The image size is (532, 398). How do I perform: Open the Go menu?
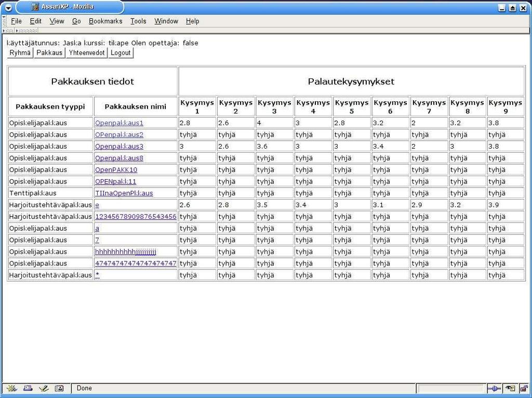coord(76,21)
